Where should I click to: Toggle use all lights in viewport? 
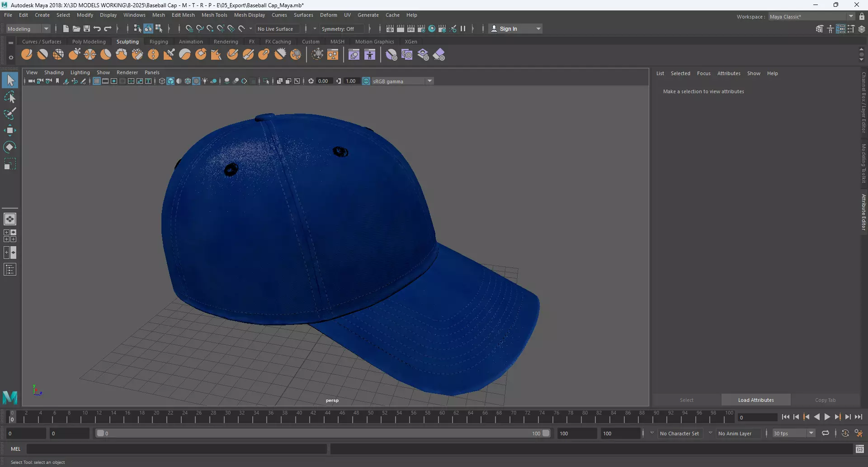pos(205,81)
